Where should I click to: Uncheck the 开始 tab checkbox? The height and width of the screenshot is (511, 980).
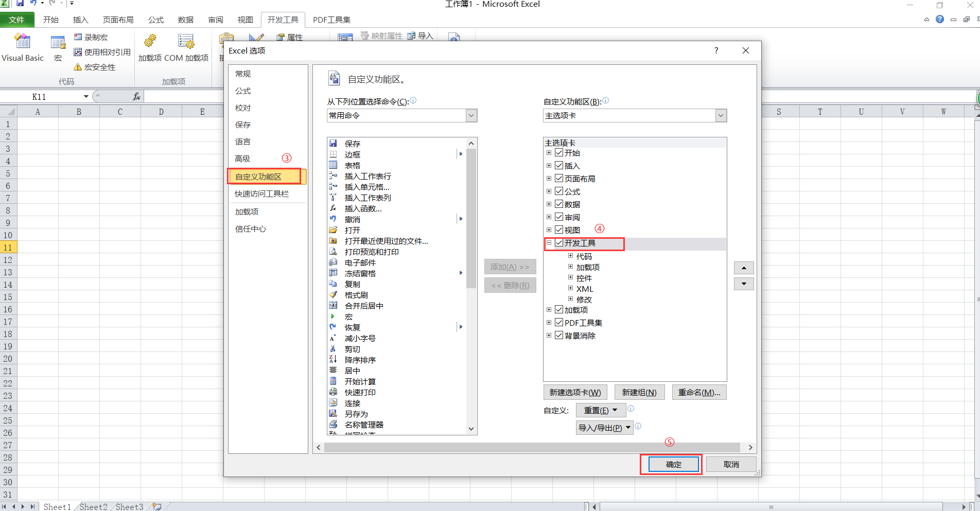click(x=559, y=153)
